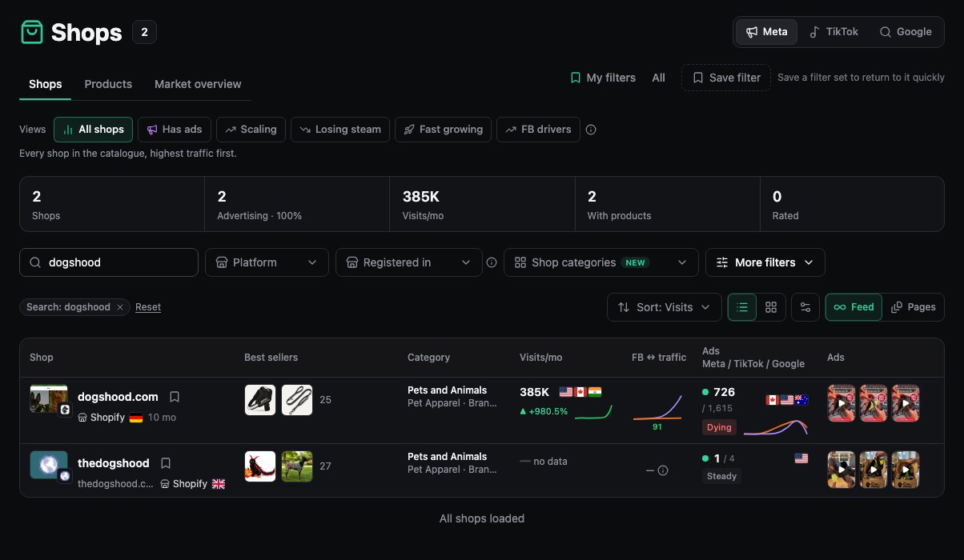964x560 pixels.
Task: Select TikTok ad platform
Action: pos(833,32)
